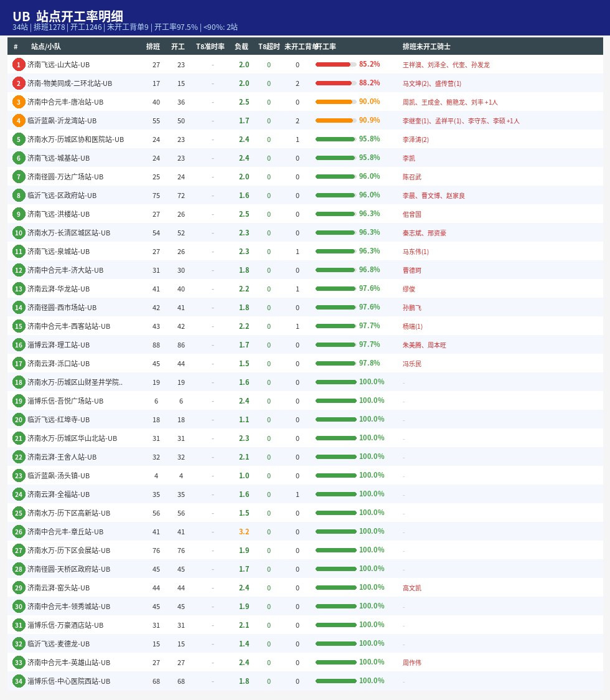Click the green rank badge number 16
The image size is (610, 700).
pyautogui.click(x=18, y=345)
